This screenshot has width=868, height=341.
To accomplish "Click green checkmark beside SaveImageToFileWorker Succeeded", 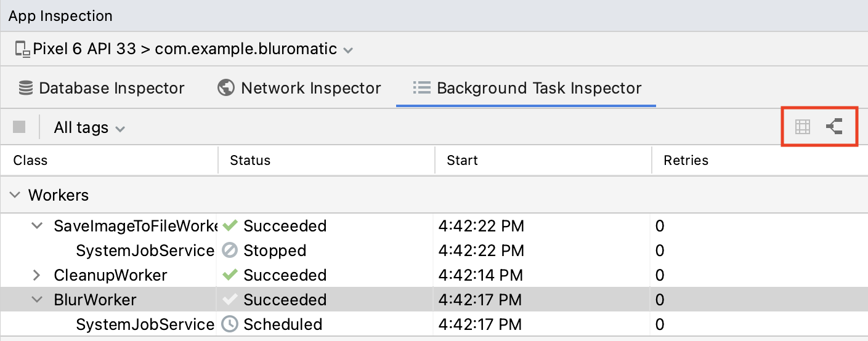I will pyautogui.click(x=230, y=226).
